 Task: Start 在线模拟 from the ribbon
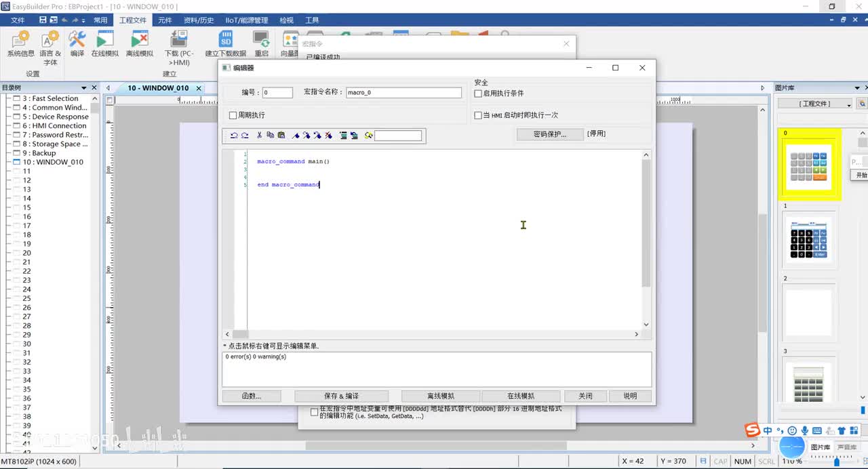point(105,44)
